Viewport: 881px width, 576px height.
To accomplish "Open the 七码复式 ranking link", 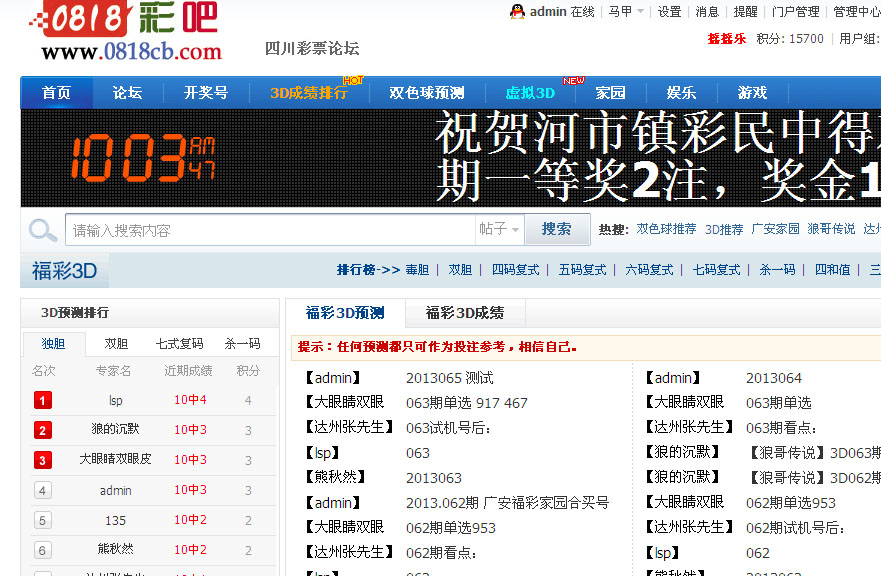I will coord(716,270).
